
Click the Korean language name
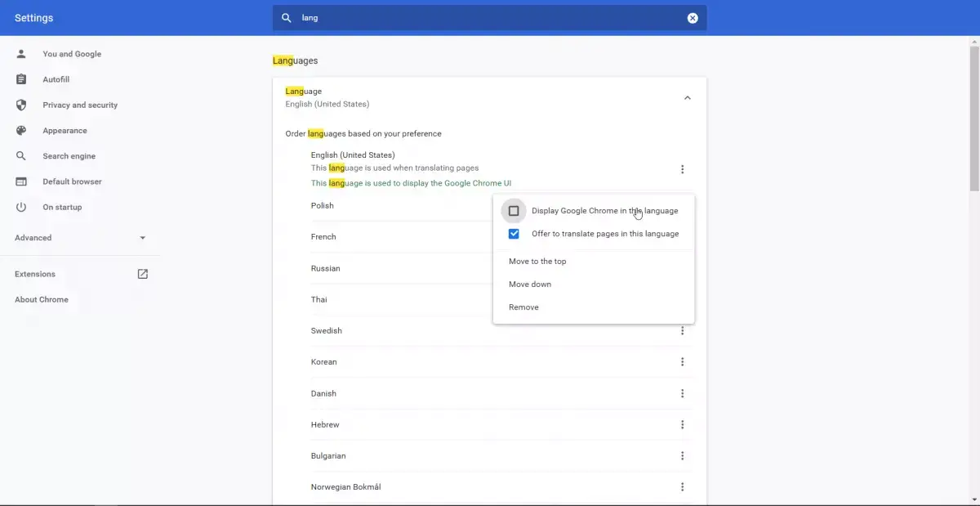323,362
